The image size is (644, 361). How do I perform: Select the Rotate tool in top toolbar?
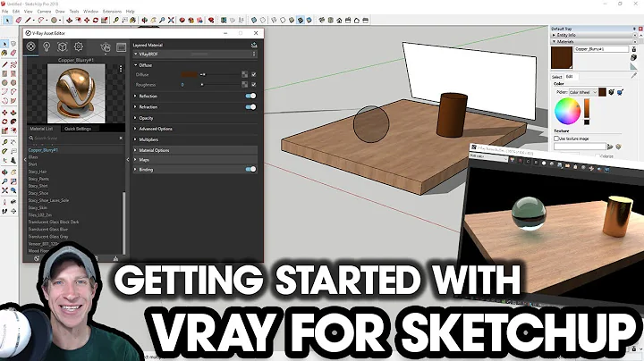click(96, 20)
